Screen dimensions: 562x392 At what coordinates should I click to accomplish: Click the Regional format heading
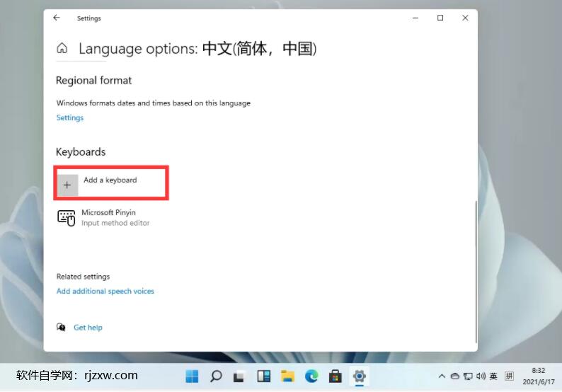(93, 80)
